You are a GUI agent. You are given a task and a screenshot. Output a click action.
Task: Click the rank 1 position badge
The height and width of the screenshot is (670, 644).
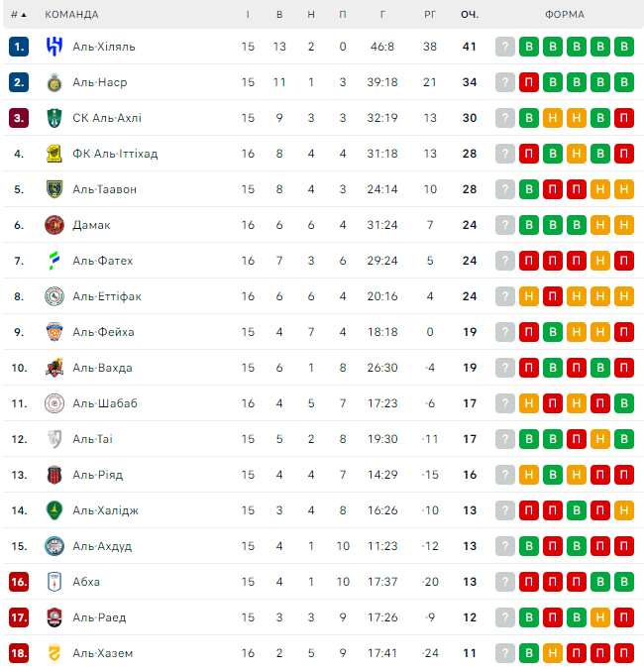[19, 47]
